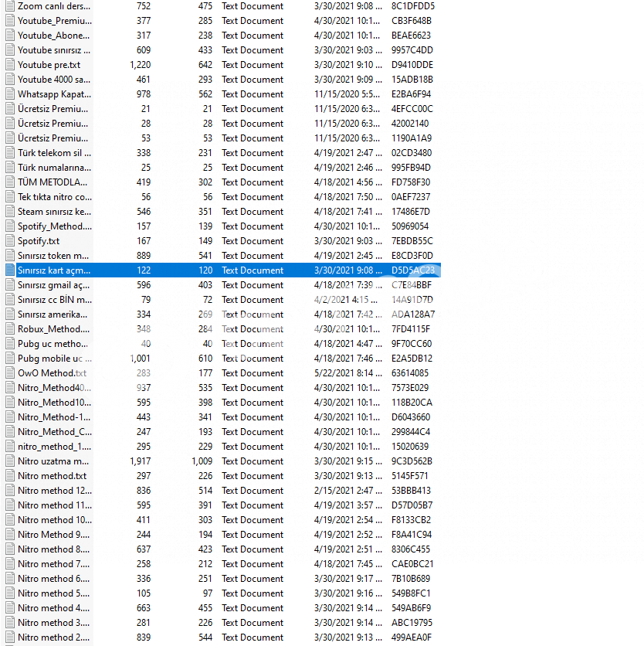644x646 pixels.
Task: Click the date 5/22/2021 8:14
Action: pos(347,373)
